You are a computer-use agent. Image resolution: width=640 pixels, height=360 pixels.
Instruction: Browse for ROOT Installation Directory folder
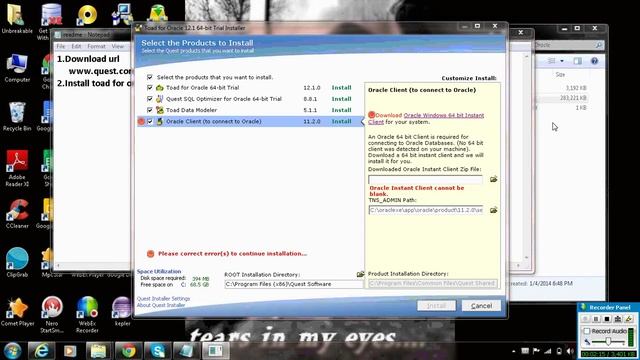pos(360,274)
